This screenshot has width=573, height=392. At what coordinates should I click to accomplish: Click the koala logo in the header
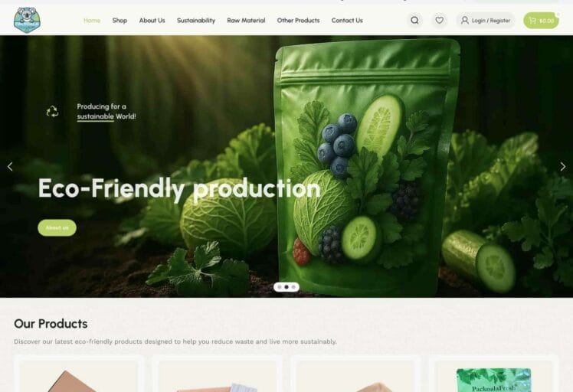click(27, 20)
